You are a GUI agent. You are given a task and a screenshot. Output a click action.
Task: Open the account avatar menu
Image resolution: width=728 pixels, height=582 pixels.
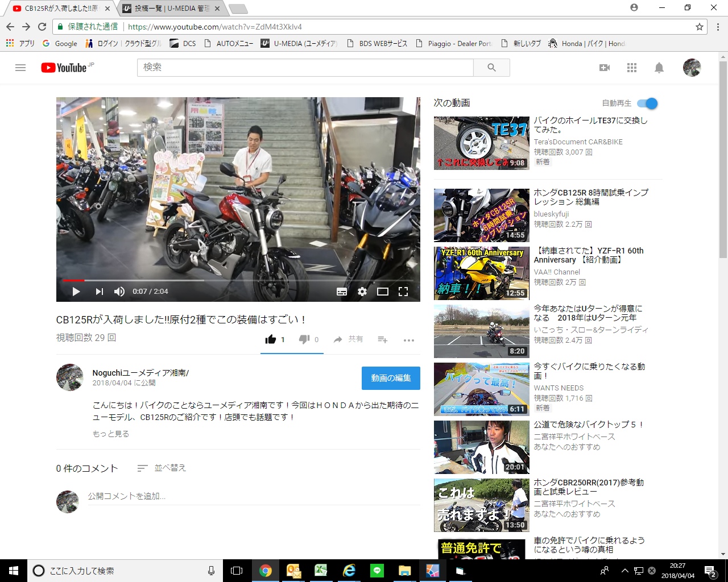coord(692,68)
